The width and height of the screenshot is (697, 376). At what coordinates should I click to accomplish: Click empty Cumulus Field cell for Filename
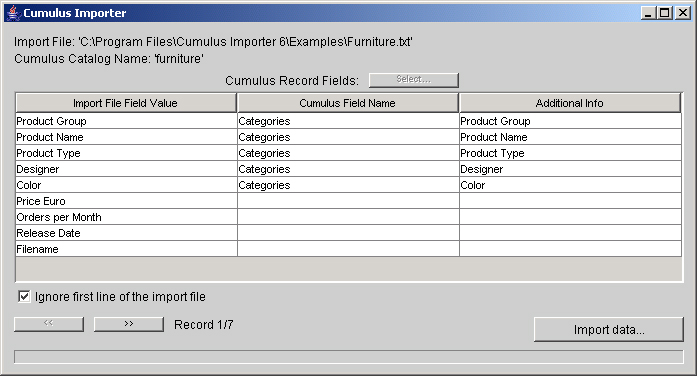click(x=348, y=249)
